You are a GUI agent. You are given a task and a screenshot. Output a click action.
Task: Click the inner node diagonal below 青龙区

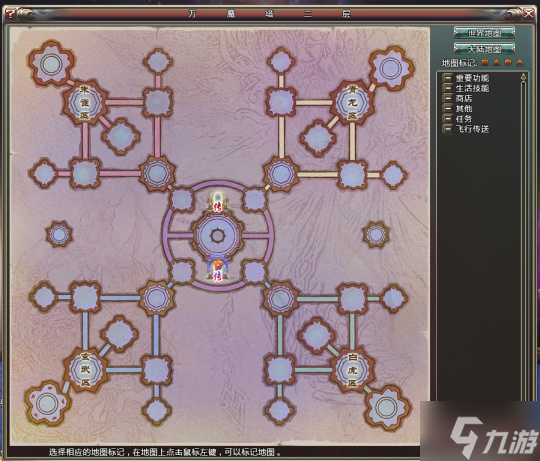pyautogui.click(x=318, y=138)
